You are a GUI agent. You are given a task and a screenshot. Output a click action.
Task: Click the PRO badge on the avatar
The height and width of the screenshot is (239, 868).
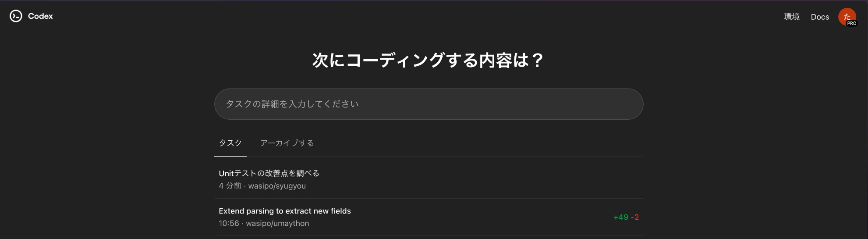pyautogui.click(x=851, y=23)
